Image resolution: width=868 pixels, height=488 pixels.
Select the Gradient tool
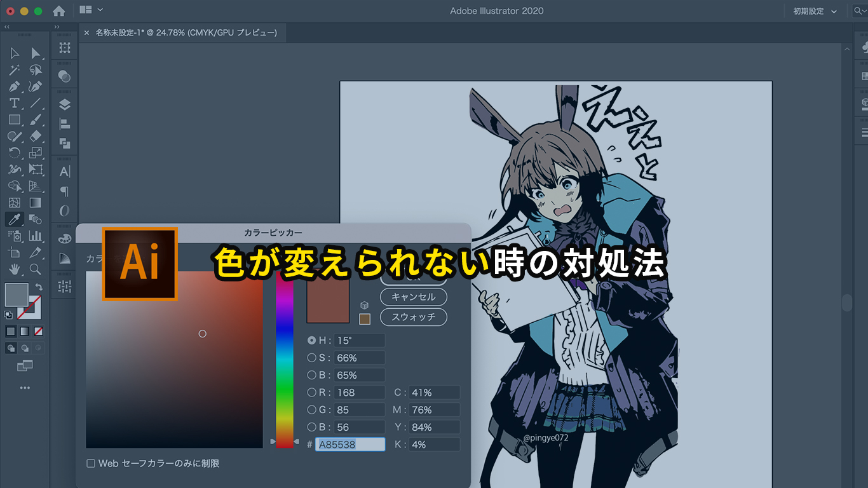tap(36, 203)
